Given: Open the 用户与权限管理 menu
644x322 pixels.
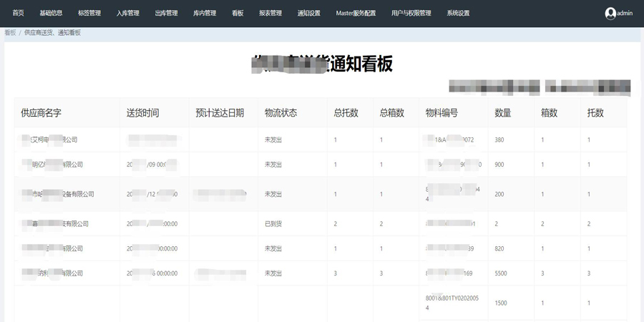Looking at the screenshot, I should click(x=411, y=13).
